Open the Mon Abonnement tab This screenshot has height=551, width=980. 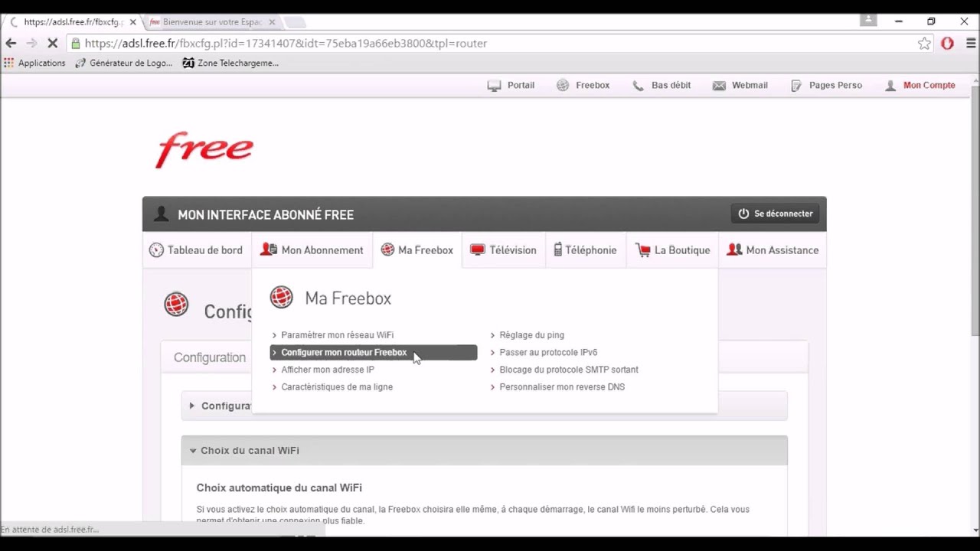[312, 250]
